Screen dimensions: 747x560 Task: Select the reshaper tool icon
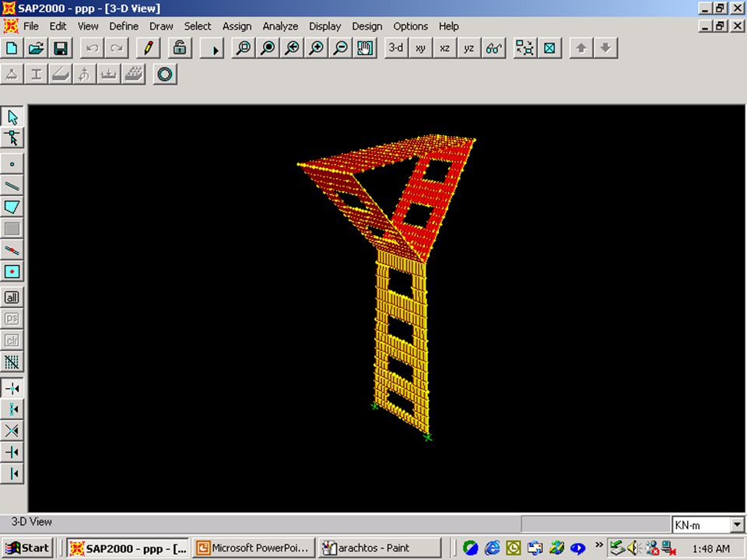[x=12, y=138]
